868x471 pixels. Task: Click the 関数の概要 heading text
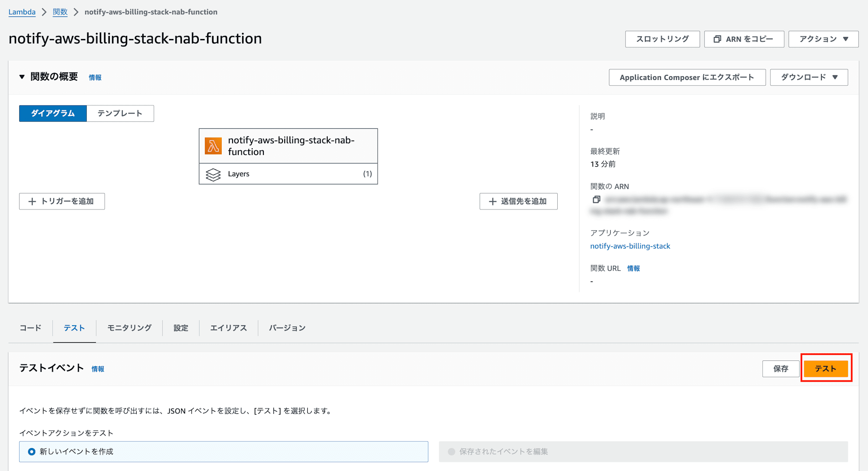tap(54, 77)
